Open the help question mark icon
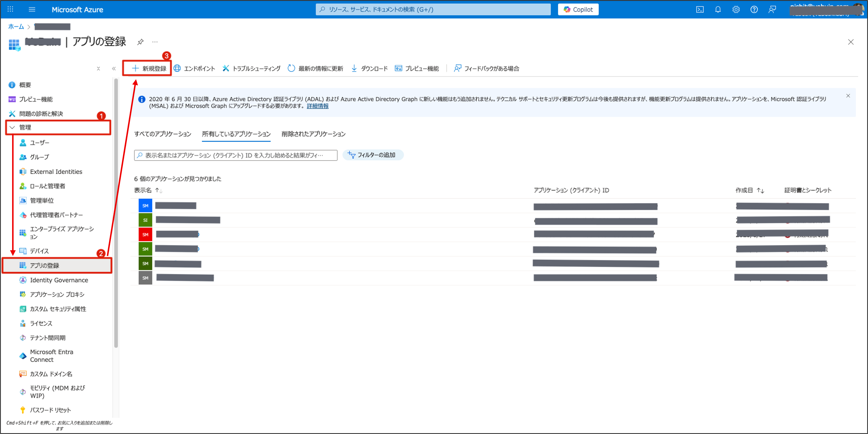Viewport: 868px width, 434px height. (x=754, y=9)
